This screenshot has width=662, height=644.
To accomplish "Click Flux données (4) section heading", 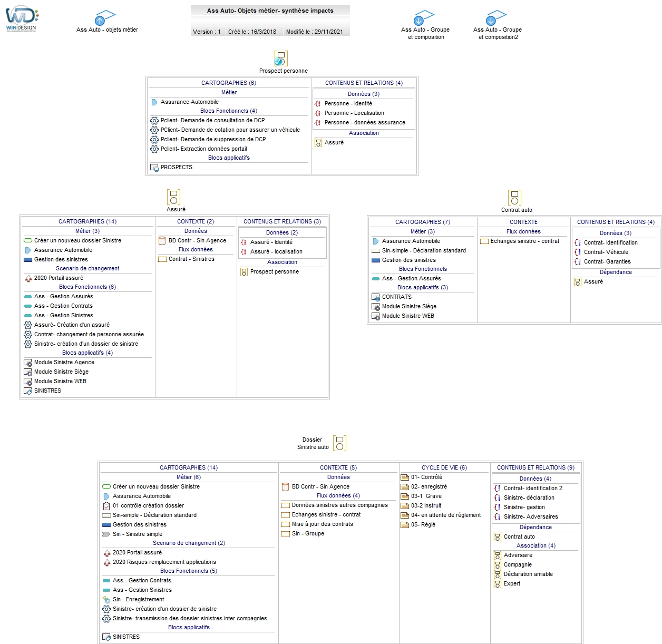I will click(338, 496).
